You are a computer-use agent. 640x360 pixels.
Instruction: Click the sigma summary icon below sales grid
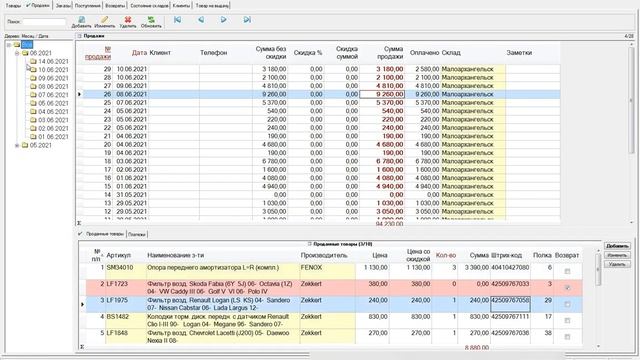(x=79, y=223)
